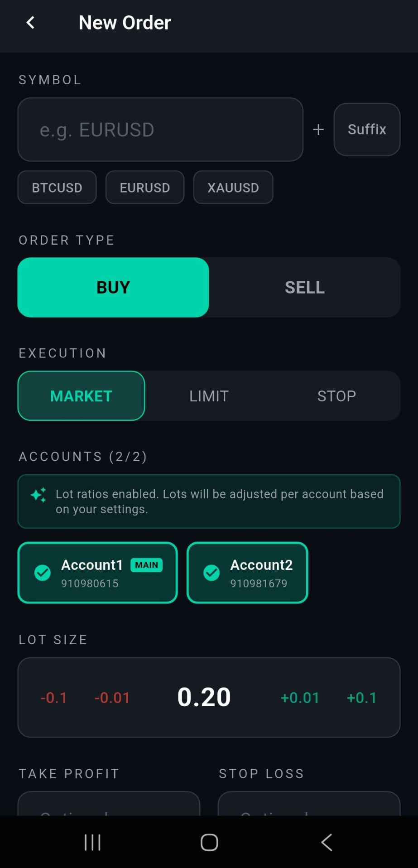Click the checkmark icon on Account1

click(x=42, y=573)
